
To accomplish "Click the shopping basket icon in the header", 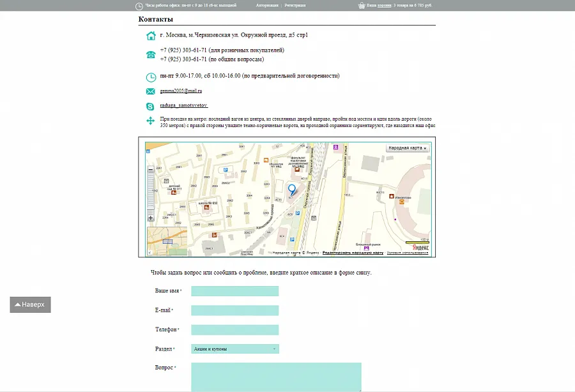I will [362, 6].
